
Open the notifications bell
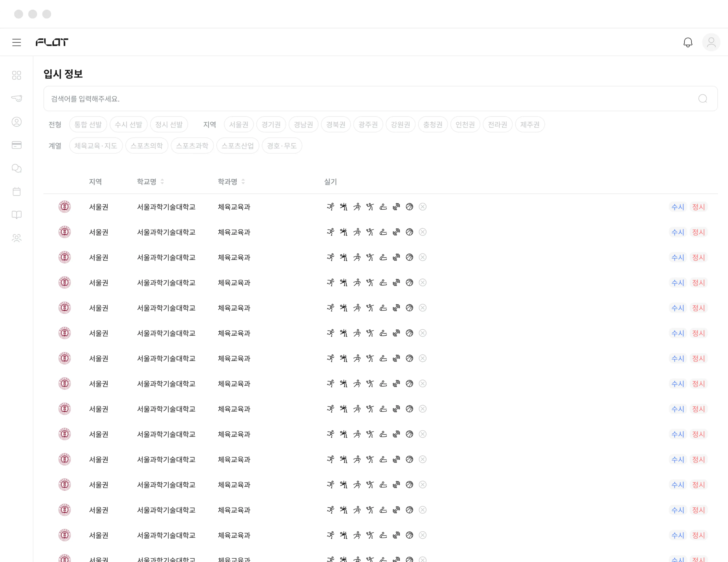coord(688,42)
